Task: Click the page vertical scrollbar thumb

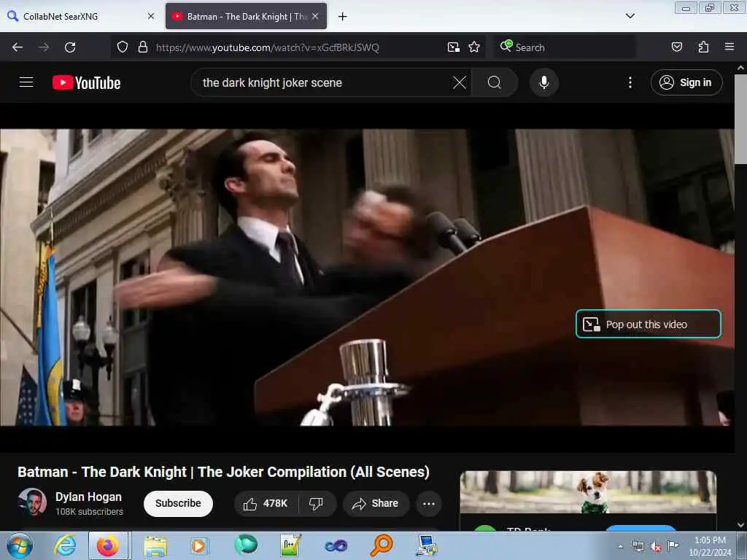Action: point(740,120)
